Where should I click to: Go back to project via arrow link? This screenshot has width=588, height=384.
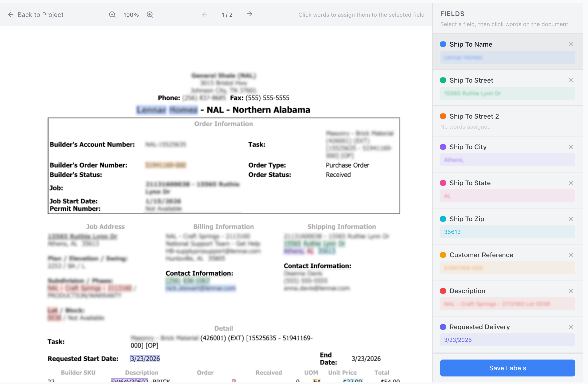click(36, 15)
